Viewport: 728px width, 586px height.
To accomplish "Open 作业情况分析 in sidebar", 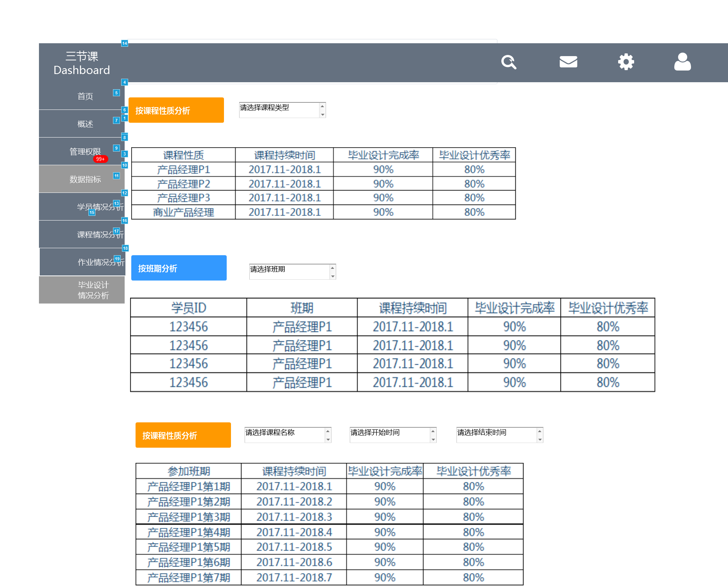I will (82, 262).
